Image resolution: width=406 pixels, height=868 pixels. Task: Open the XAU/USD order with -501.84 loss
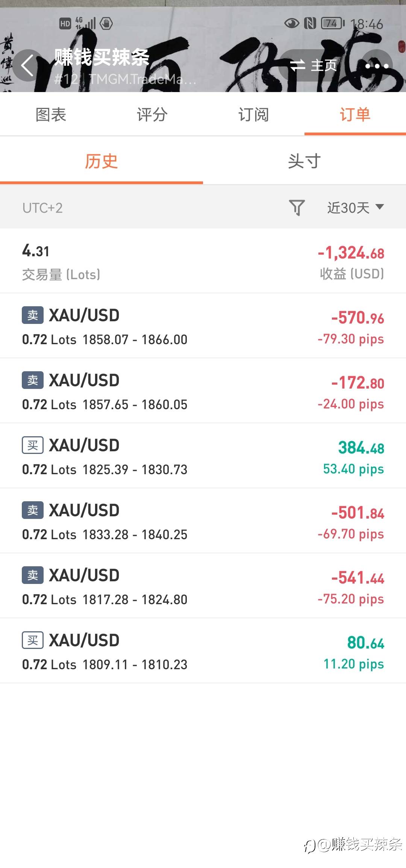point(203,521)
